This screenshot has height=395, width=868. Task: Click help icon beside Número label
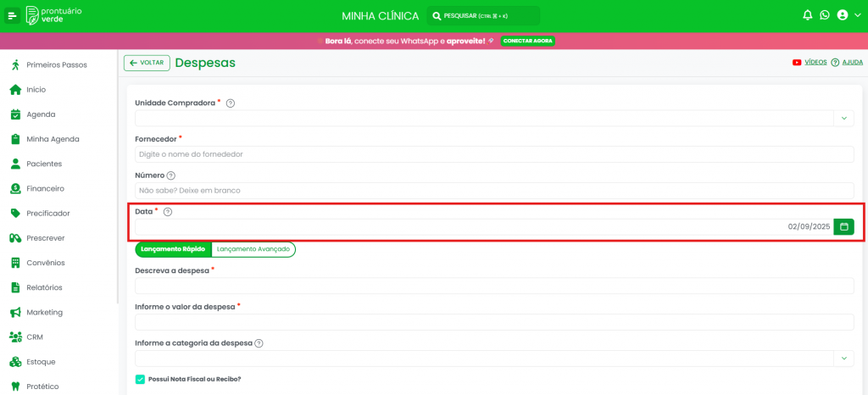tap(171, 175)
